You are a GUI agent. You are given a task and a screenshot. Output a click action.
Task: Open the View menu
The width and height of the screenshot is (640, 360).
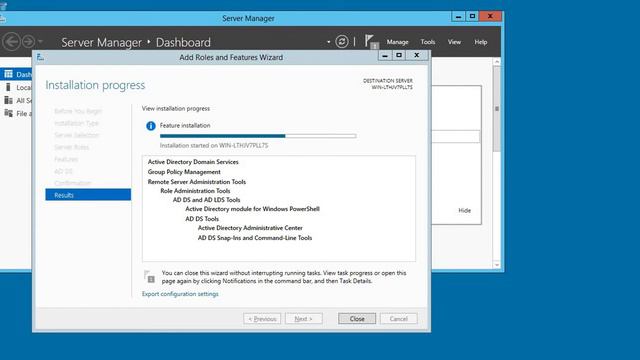tap(454, 42)
